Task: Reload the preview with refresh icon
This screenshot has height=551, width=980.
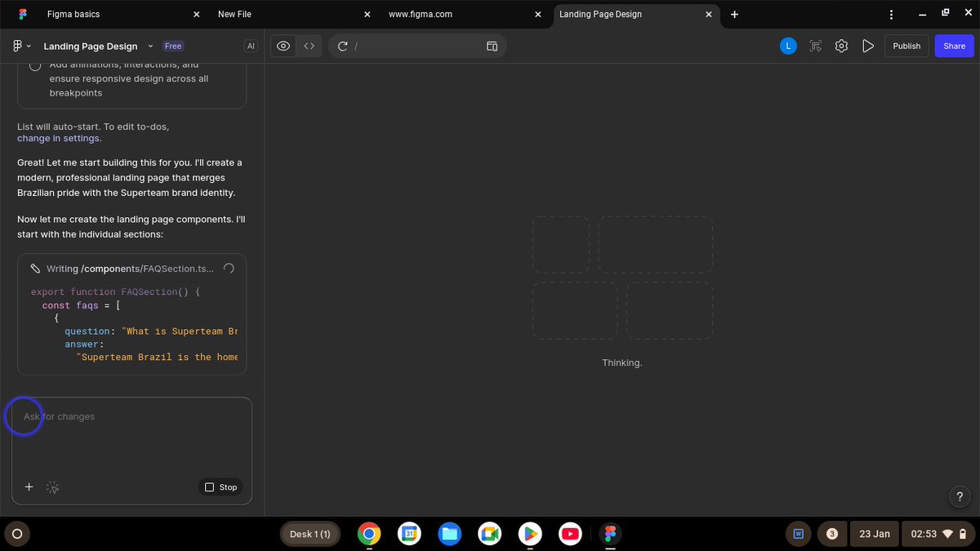Action: (x=342, y=47)
